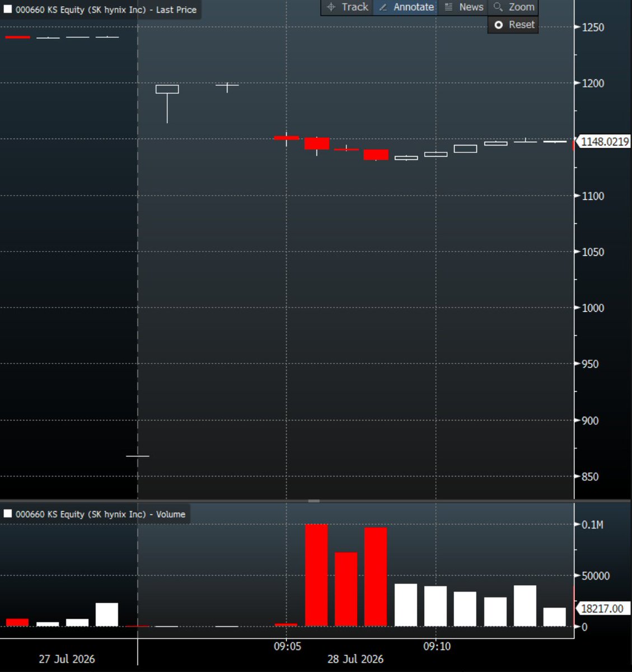Click the tallest red volume bar
Image resolution: width=632 pixels, height=672 pixels.
pos(316,575)
